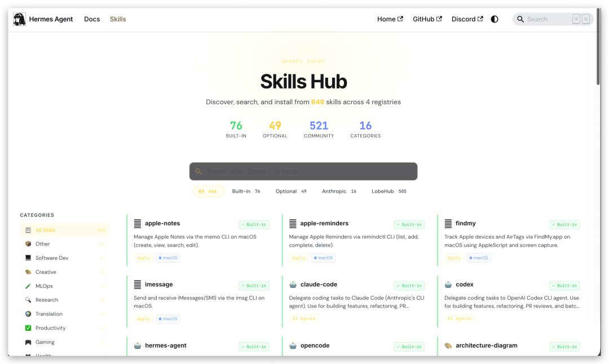The height and width of the screenshot is (364, 609).
Task: Open the apple-notes skill title
Action: point(162,224)
